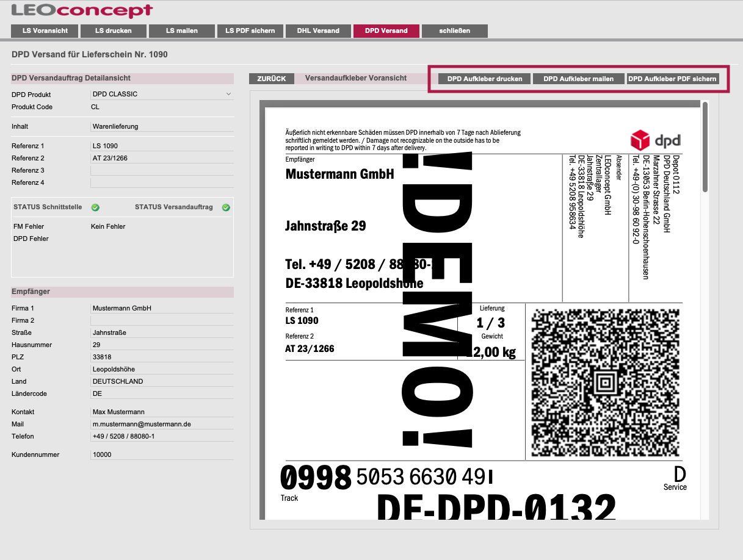Click 'Mustermann GmbH' on the label preview
The height and width of the screenshot is (560, 743).
340,174
